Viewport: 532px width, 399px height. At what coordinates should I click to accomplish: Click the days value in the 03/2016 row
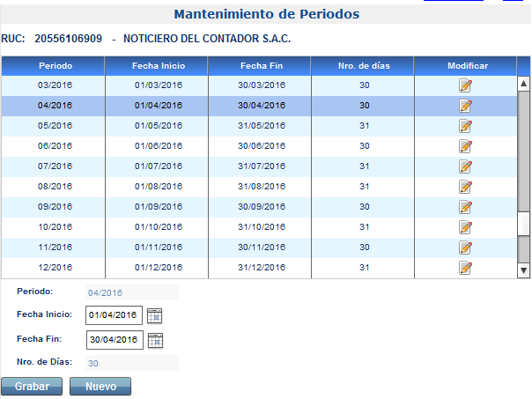pyautogui.click(x=365, y=85)
